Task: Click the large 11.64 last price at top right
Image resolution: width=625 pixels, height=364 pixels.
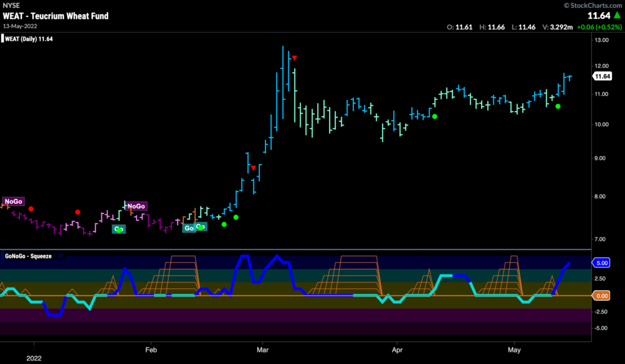Action: [x=599, y=15]
